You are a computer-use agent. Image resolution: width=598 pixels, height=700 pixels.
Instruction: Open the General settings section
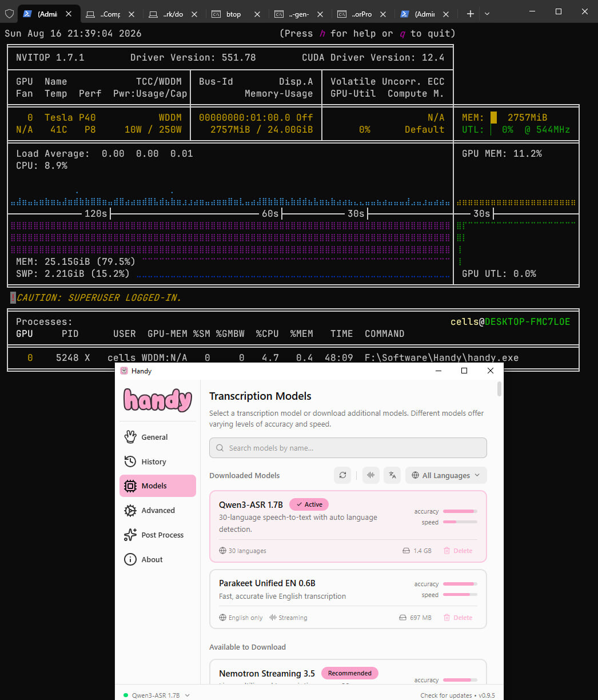(x=158, y=437)
